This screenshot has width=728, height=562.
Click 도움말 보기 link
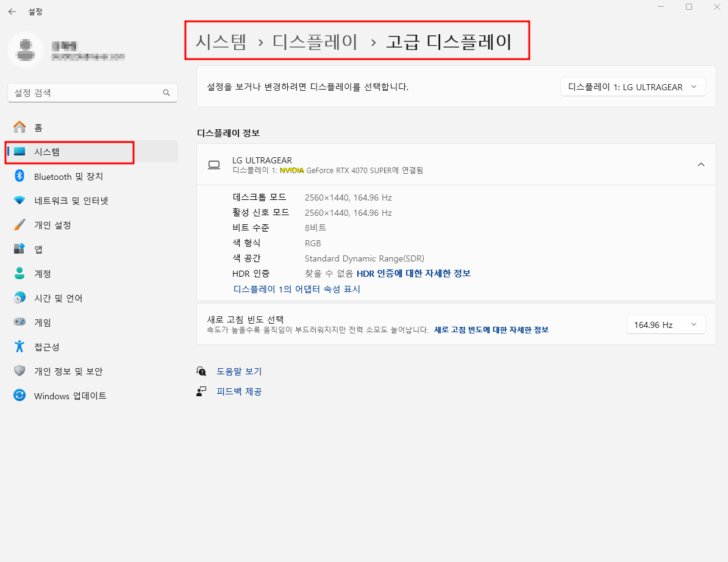click(239, 371)
